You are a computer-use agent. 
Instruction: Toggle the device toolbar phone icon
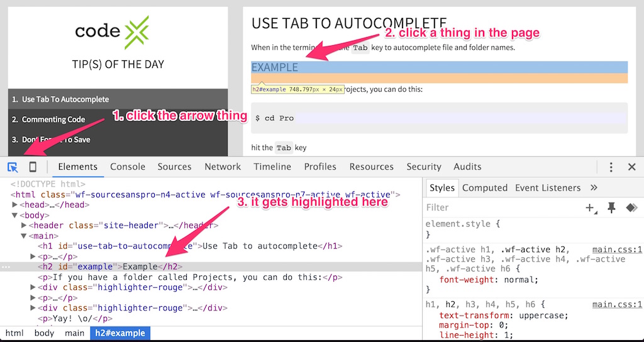(33, 167)
